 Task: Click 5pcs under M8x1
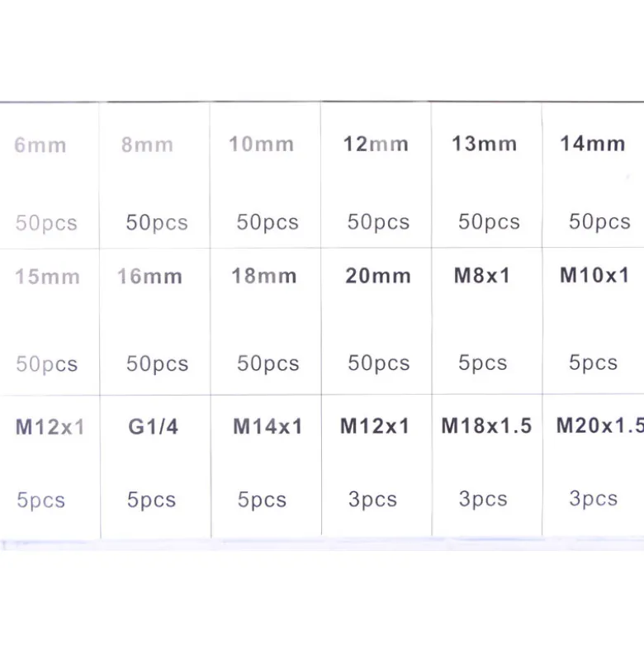click(x=483, y=363)
